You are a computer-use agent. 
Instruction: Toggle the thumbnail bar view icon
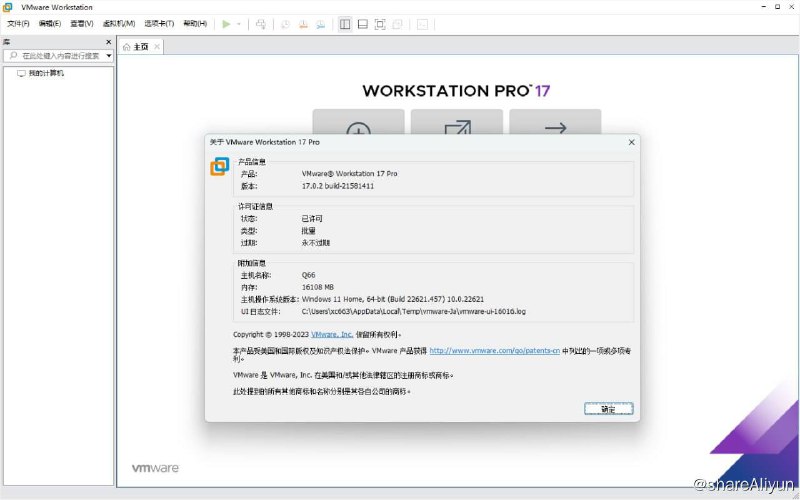(362, 23)
